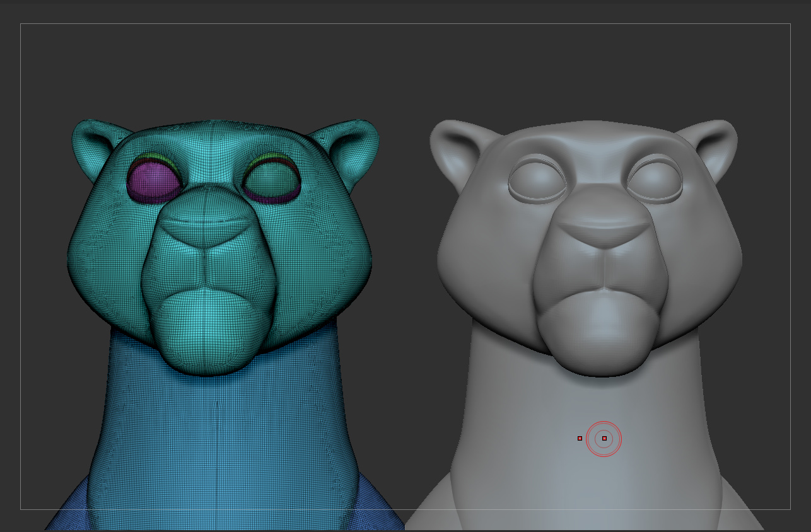
Task: Click the small square marker beside the brush cursor
Action: pos(580,438)
